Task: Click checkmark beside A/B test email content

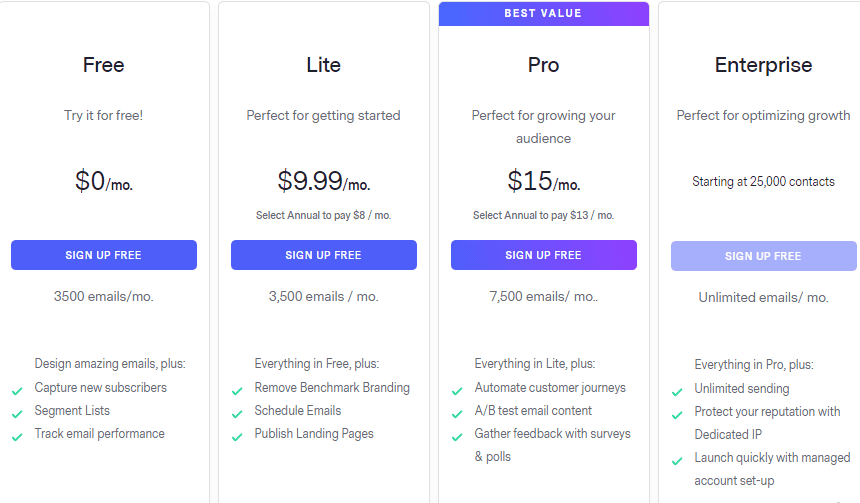Action: point(457,414)
